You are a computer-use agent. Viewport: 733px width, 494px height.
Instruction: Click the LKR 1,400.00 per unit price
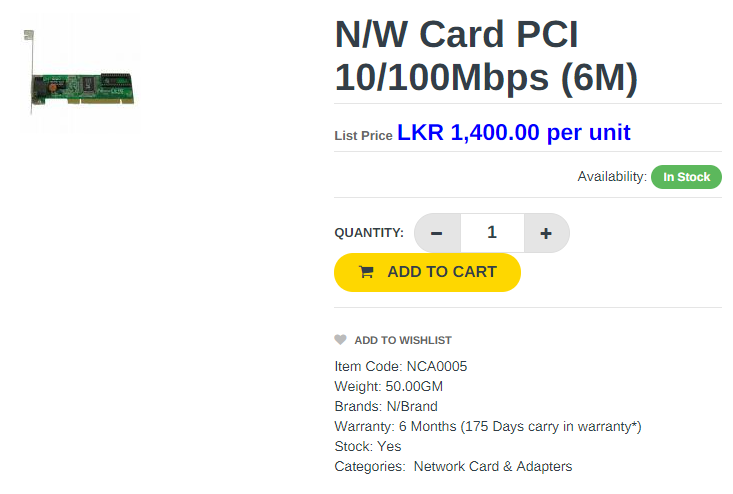tap(514, 133)
